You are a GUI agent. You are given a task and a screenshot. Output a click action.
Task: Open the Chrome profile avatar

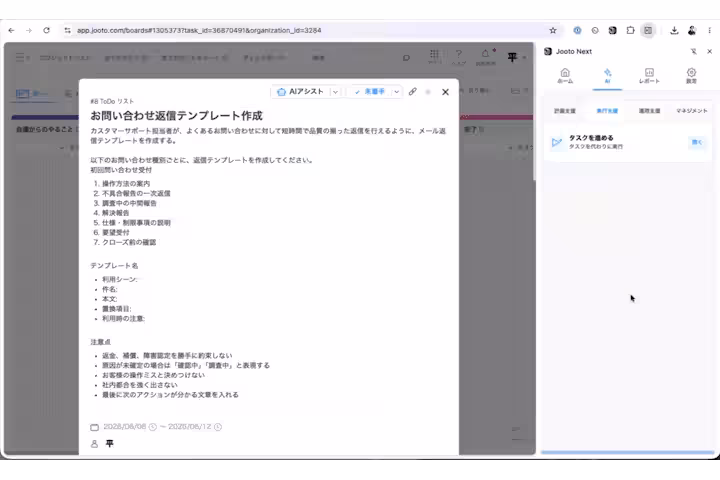tap(692, 30)
